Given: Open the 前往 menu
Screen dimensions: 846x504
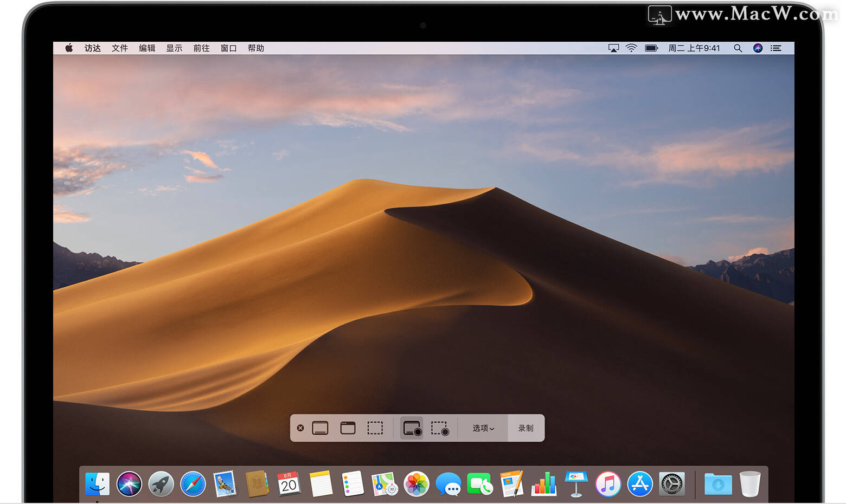Looking at the screenshot, I should pos(201,48).
